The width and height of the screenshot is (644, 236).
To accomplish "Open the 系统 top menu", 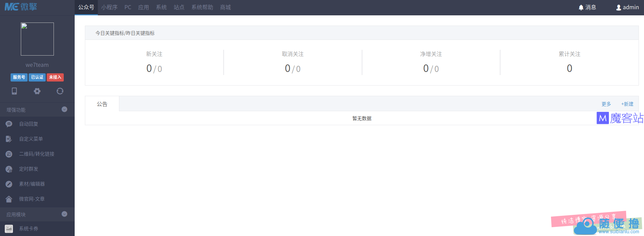I will click(161, 8).
